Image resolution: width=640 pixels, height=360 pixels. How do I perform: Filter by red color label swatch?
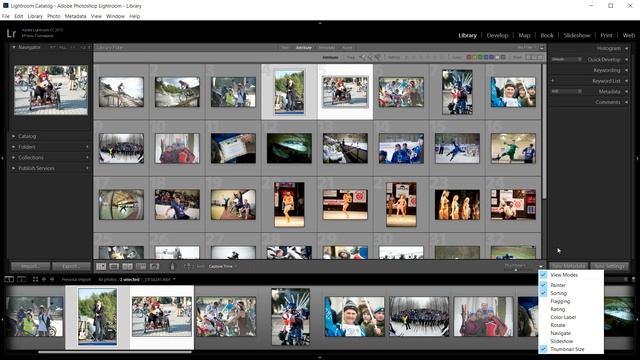click(469, 58)
